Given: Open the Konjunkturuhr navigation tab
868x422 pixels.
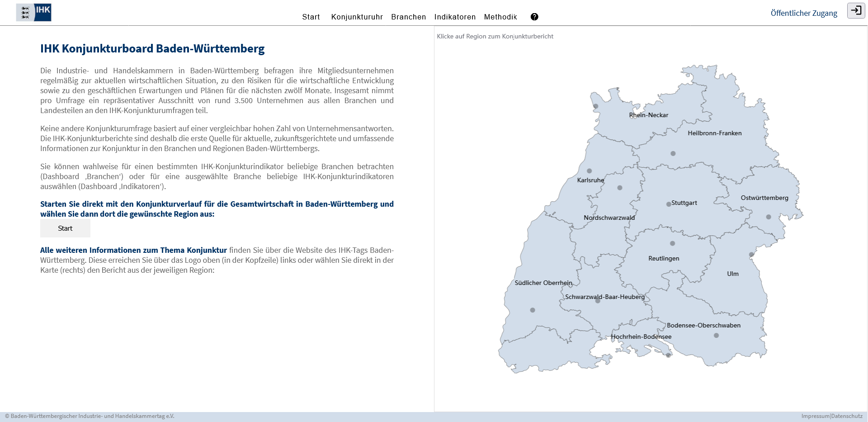Looking at the screenshot, I should [357, 17].
